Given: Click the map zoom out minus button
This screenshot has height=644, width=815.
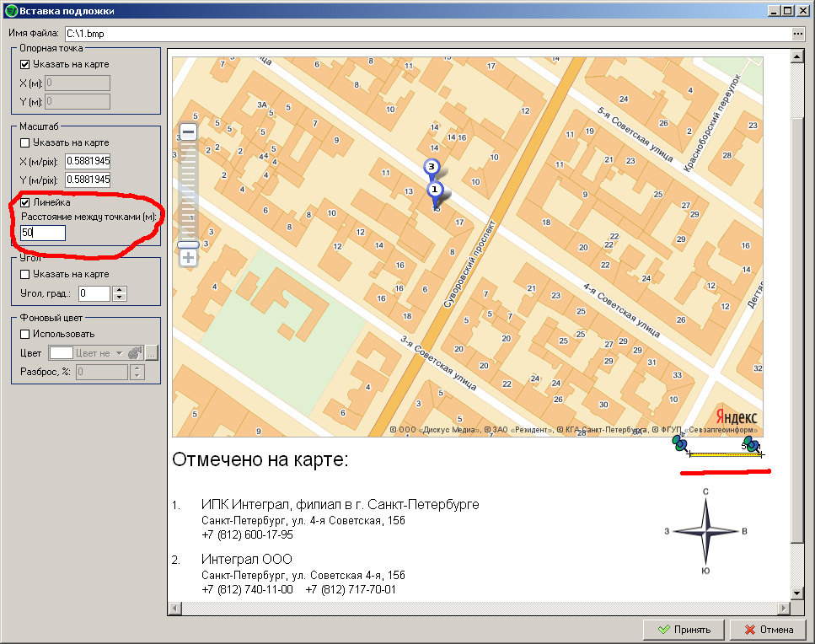Looking at the screenshot, I should [x=188, y=132].
